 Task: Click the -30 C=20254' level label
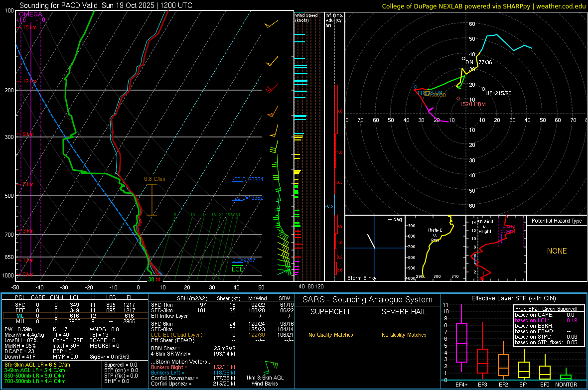click(248, 179)
